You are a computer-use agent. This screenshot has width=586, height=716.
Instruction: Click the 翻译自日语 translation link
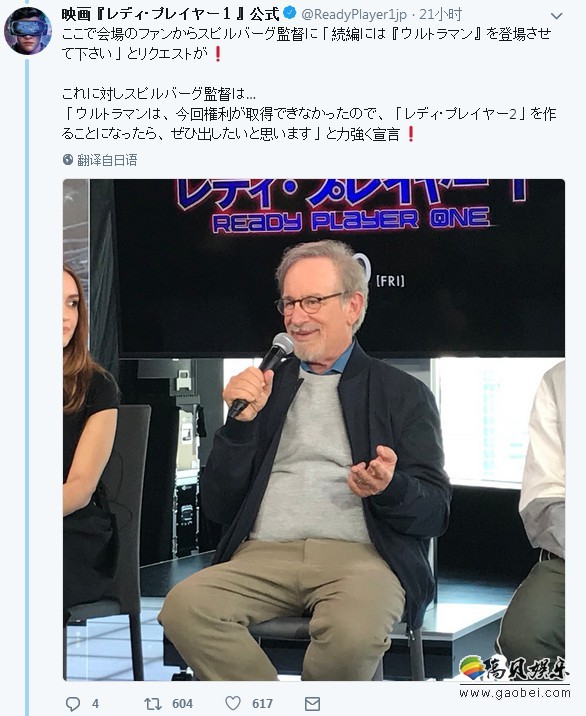coord(107,160)
